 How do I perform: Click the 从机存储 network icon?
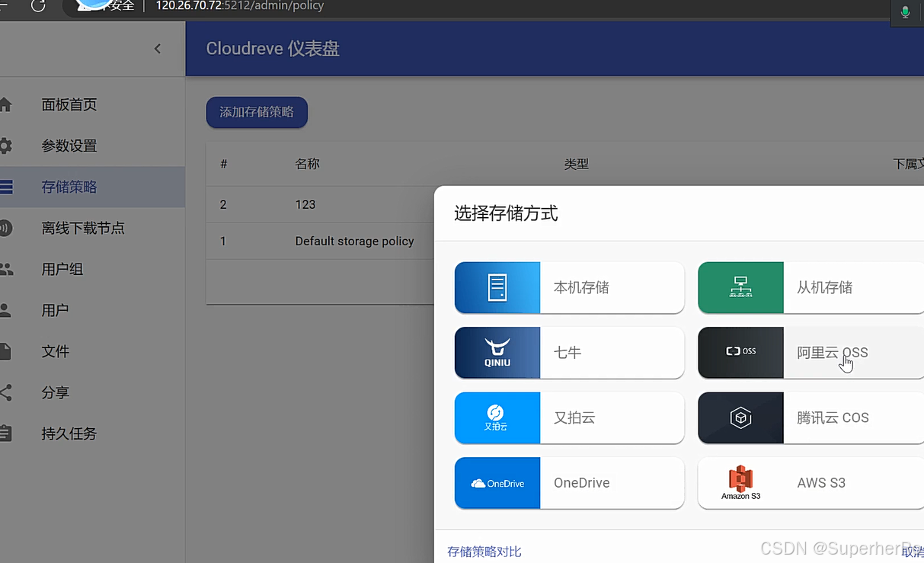pyautogui.click(x=740, y=287)
